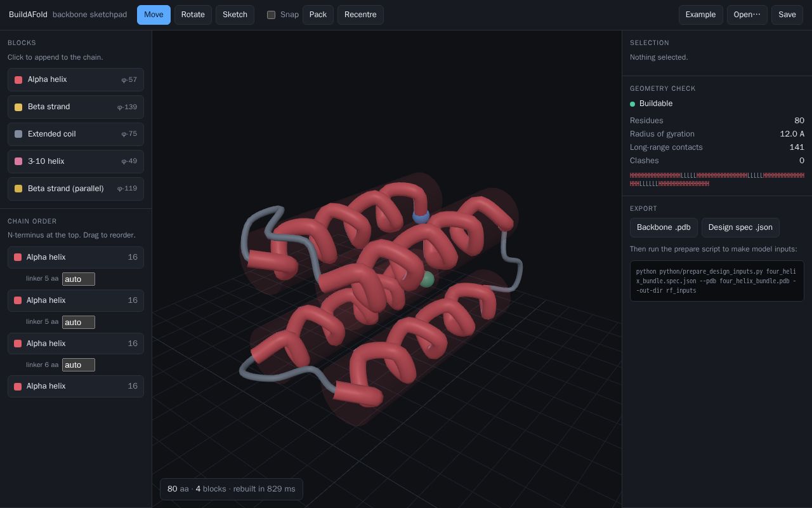Click the prepare_design_inputs.py command block
812x508 pixels.
[x=717, y=281]
